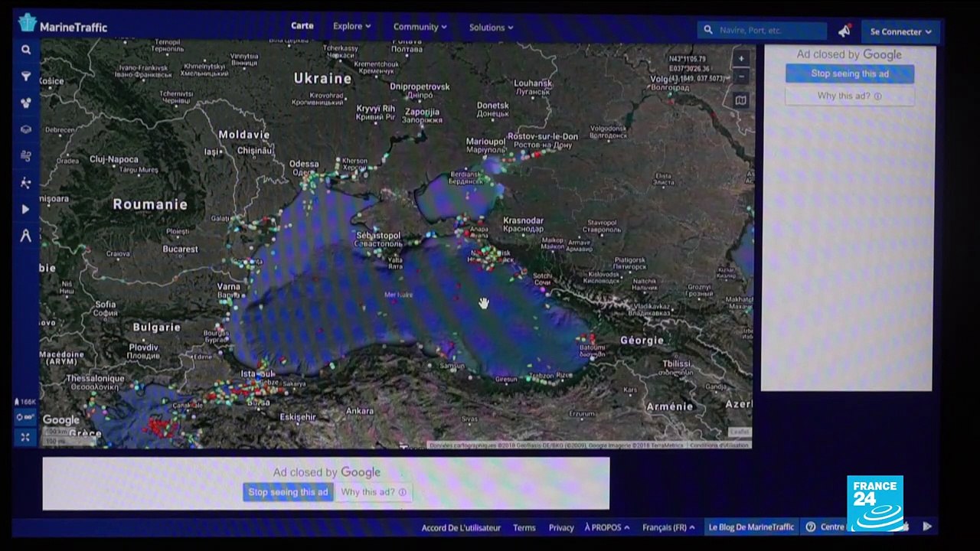Click the sidebar fleet cluster icon

[x=26, y=103]
